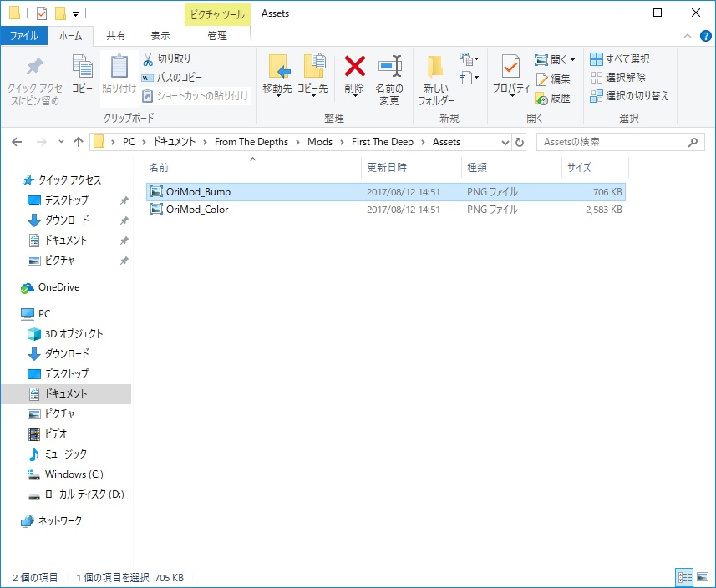Click the red Delete (削除) icon
This screenshot has height=588, width=716.
[355, 73]
